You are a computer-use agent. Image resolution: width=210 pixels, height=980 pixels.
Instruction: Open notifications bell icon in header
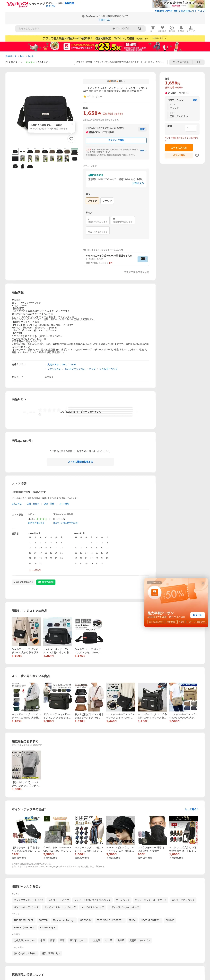point(181,28)
